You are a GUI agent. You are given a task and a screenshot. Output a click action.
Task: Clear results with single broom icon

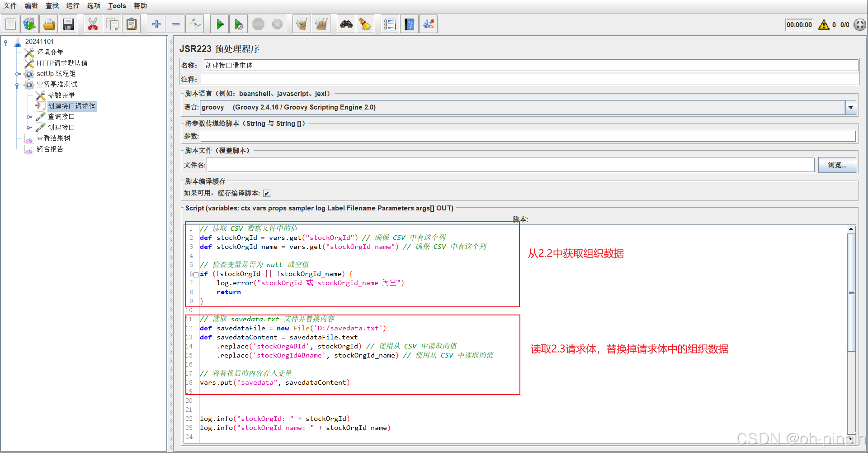302,24
